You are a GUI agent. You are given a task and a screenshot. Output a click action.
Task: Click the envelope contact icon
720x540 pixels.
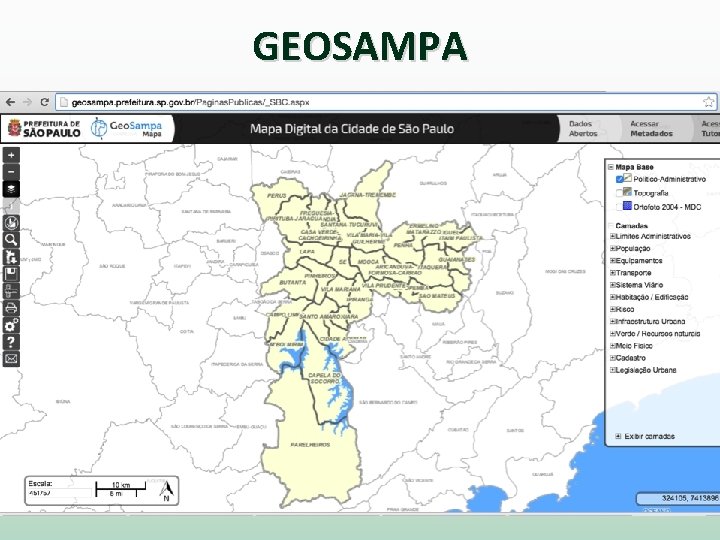(x=11, y=359)
